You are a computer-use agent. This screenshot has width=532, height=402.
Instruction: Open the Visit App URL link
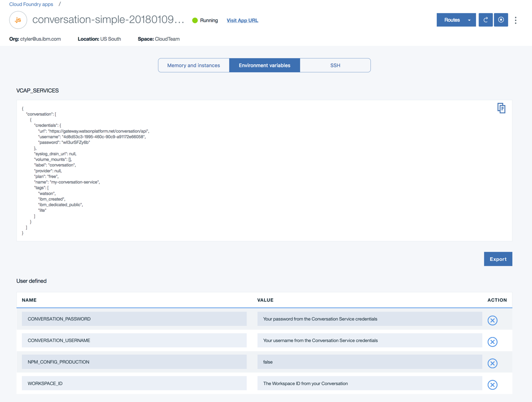(x=242, y=20)
